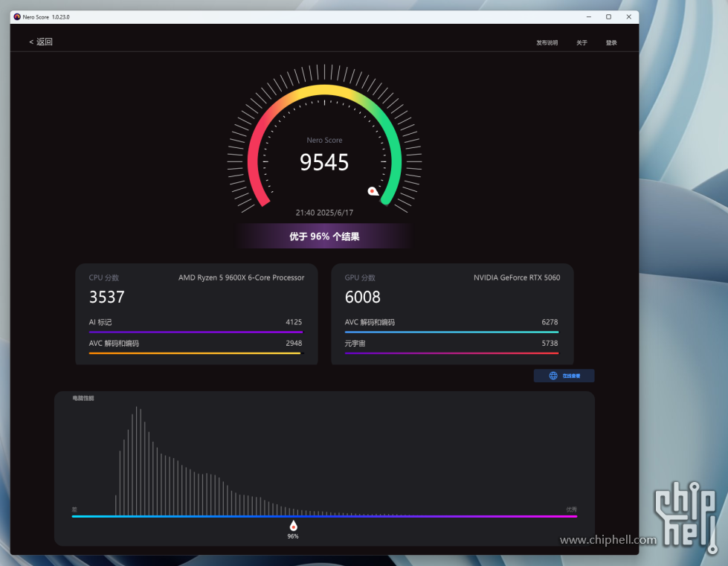Screen dimensions: 728x566
Task: Click the timestamp 21:40 2025/6/17
Action: coord(324,213)
